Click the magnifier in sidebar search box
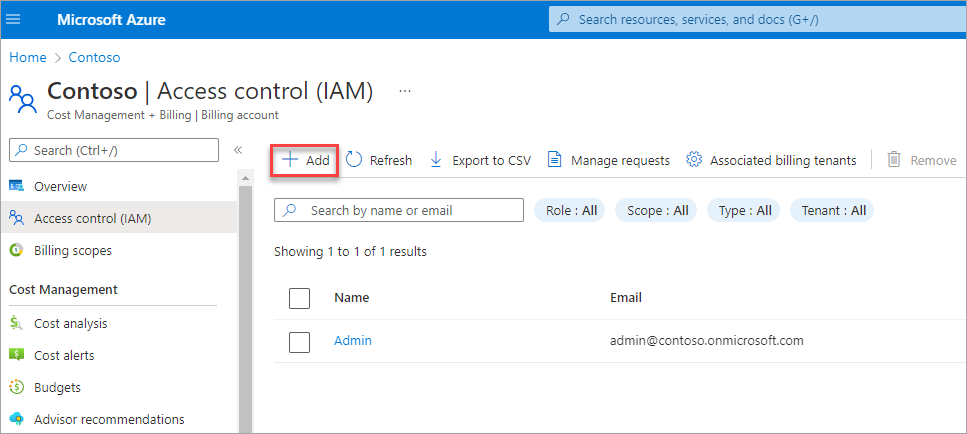This screenshot has width=967, height=434. [x=22, y=150]
